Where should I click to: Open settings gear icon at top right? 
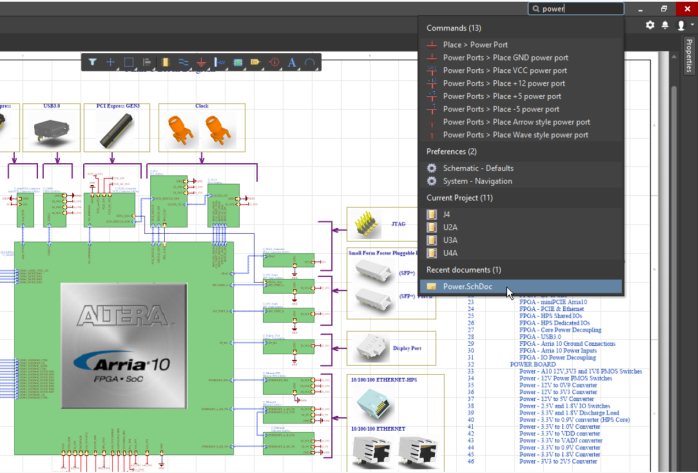pyautogui.click(x=650, y=25)
